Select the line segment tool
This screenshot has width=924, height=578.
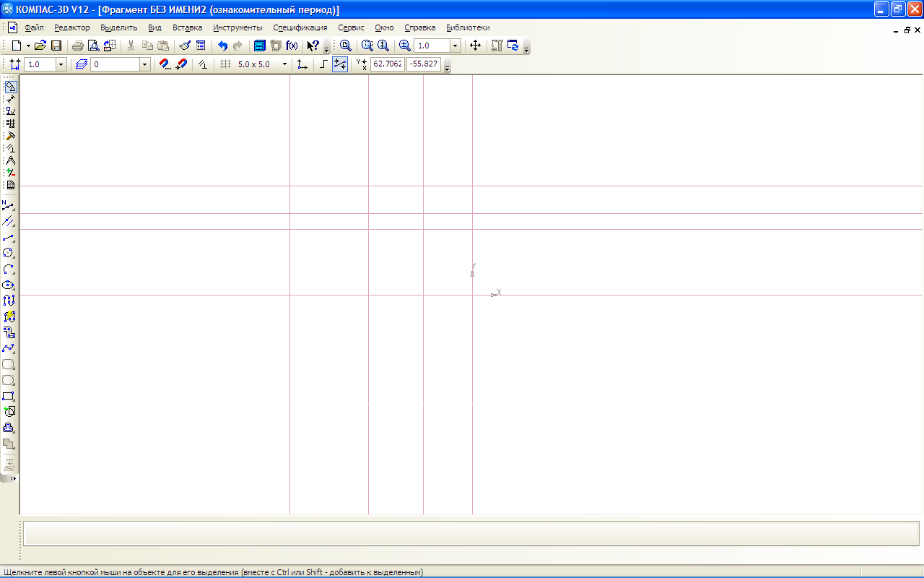click(9, 238)
